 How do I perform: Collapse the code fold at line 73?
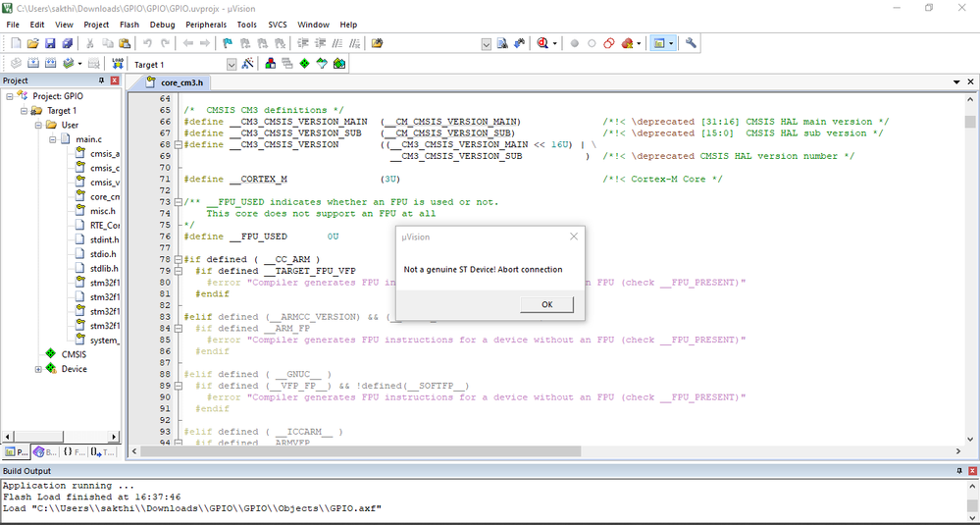point(179,202)
